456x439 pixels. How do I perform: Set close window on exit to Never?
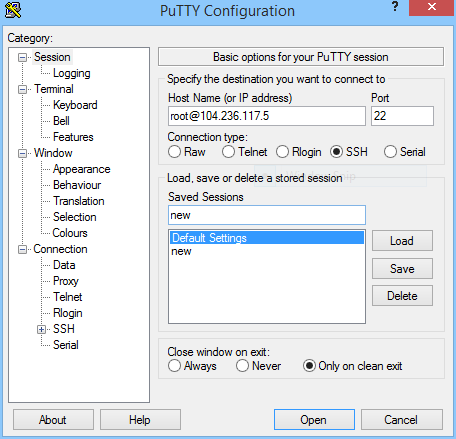coord(242,366)
